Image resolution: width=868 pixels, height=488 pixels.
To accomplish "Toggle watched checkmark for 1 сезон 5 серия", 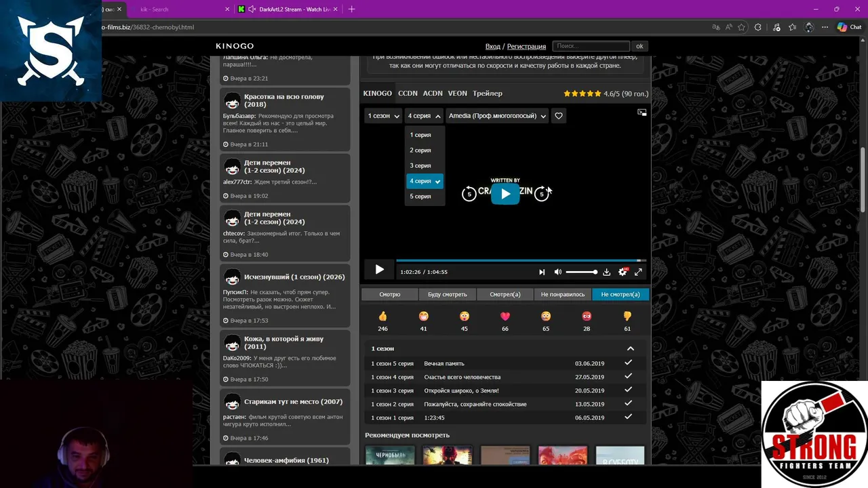I will [x=628, y=363].
